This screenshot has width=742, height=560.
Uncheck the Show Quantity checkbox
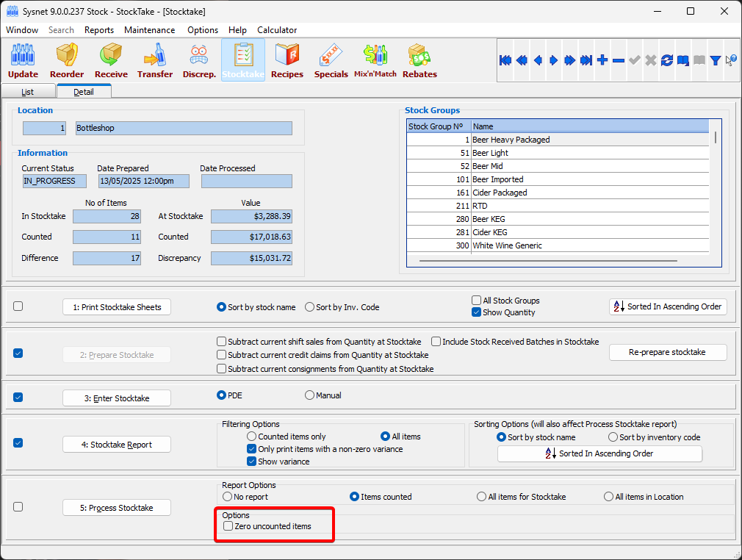[477, 312]
